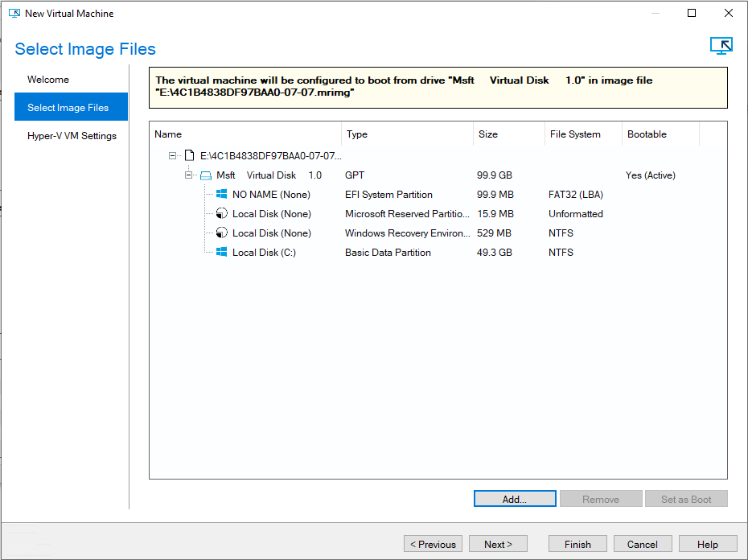Go back with the < Previous button

(433, 544)
